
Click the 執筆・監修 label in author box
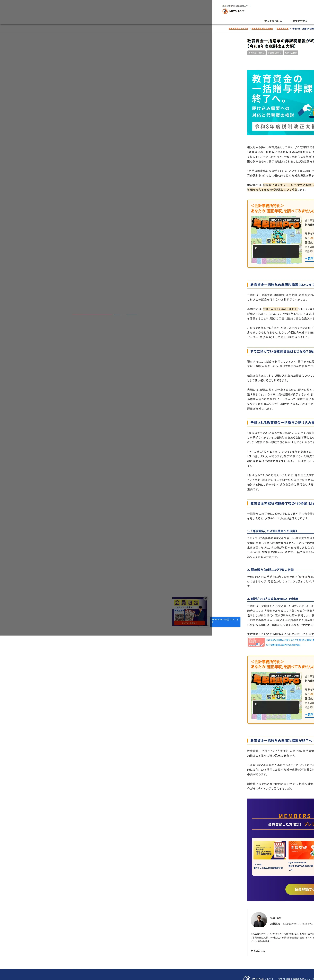[x=276, y=918]
